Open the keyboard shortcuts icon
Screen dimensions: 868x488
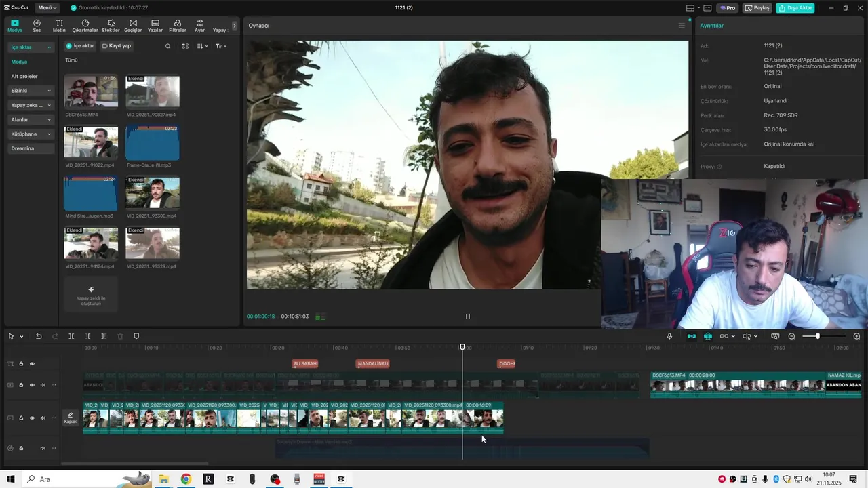coord(707,8)
